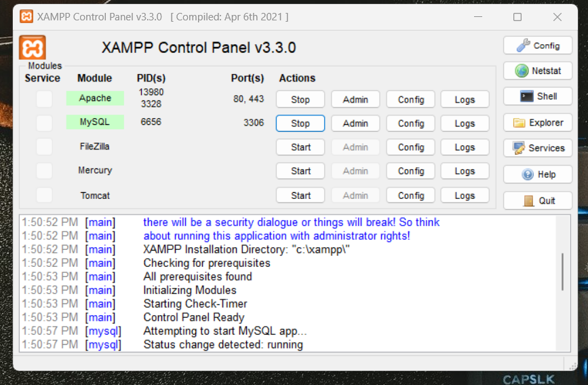Maximize the XAMPP Control Panel window
588x385 pixels.
[517, 17]
